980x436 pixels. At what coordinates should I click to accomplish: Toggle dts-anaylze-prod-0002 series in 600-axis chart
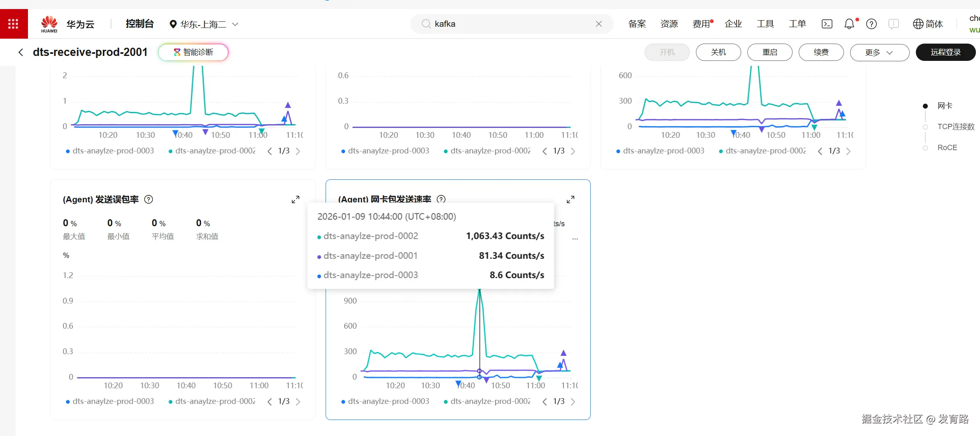tap(763, 151)
